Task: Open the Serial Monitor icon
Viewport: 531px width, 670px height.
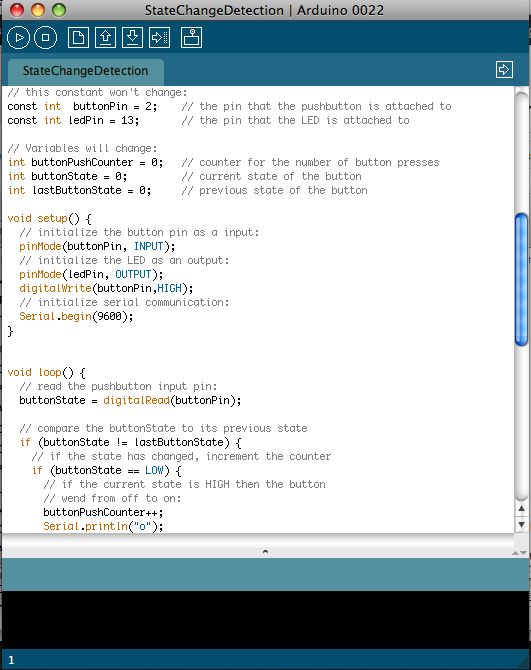Action: 191,38
